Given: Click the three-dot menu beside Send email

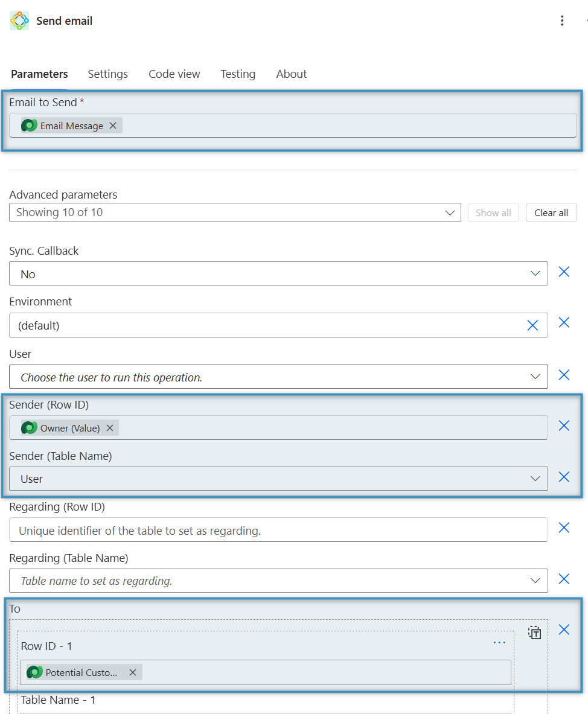Looking at the screenshot, I should [562, 21].
